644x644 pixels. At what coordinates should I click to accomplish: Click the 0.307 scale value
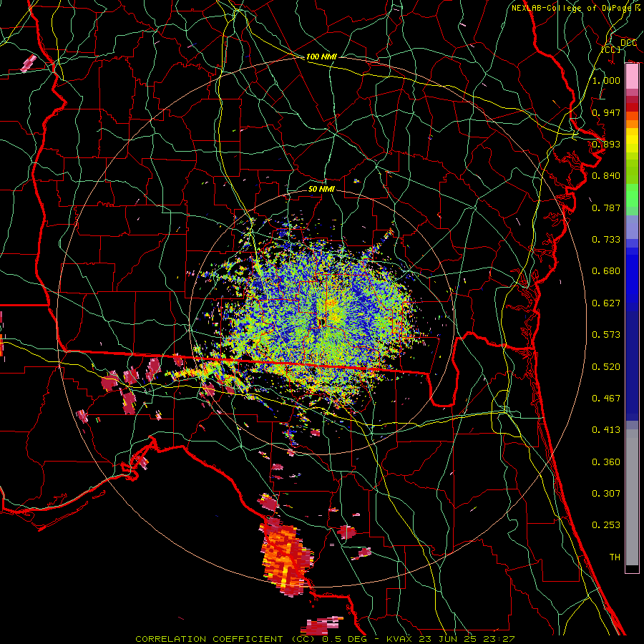tap(606, 494)
